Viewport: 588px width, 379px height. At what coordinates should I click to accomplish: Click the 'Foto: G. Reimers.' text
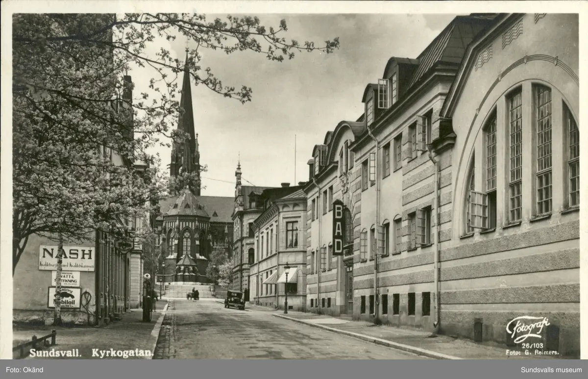click(532, 352)
